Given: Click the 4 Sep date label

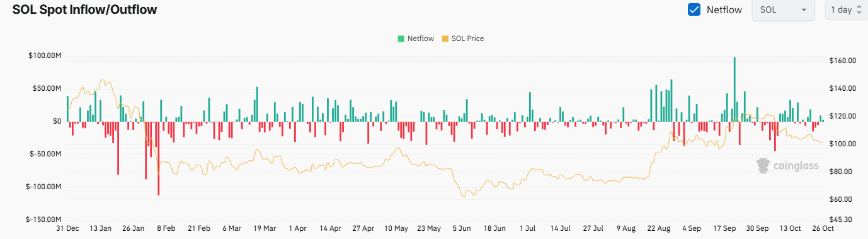Looking at the screenshot, I should (691, 228).
